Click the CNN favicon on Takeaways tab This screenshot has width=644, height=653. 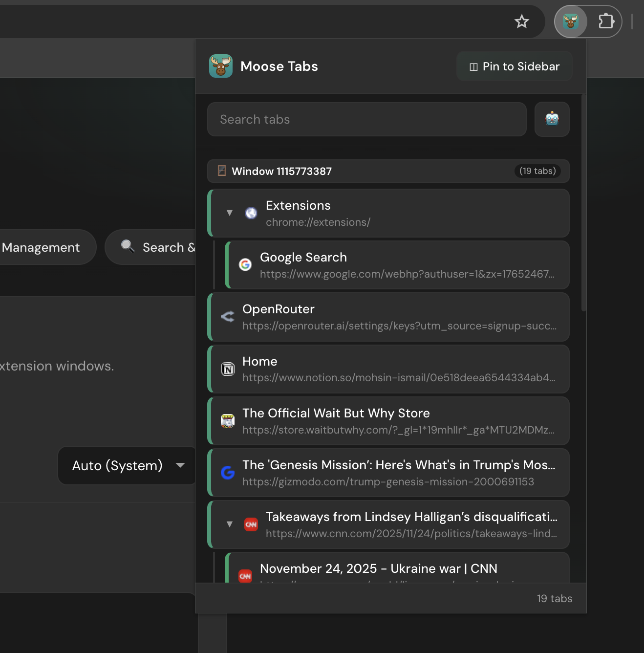pos(251,524)
